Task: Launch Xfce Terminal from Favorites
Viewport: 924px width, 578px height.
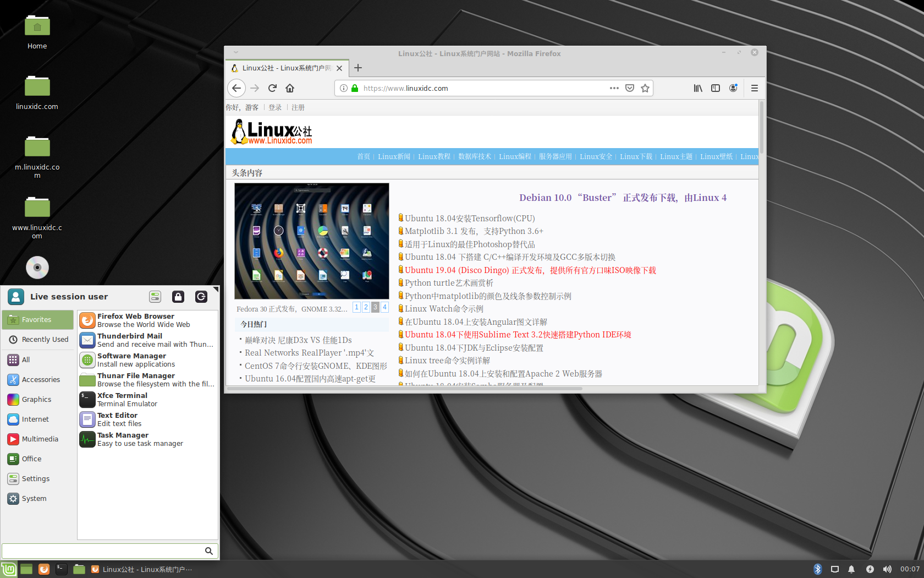Action: [x=122, y=399]
